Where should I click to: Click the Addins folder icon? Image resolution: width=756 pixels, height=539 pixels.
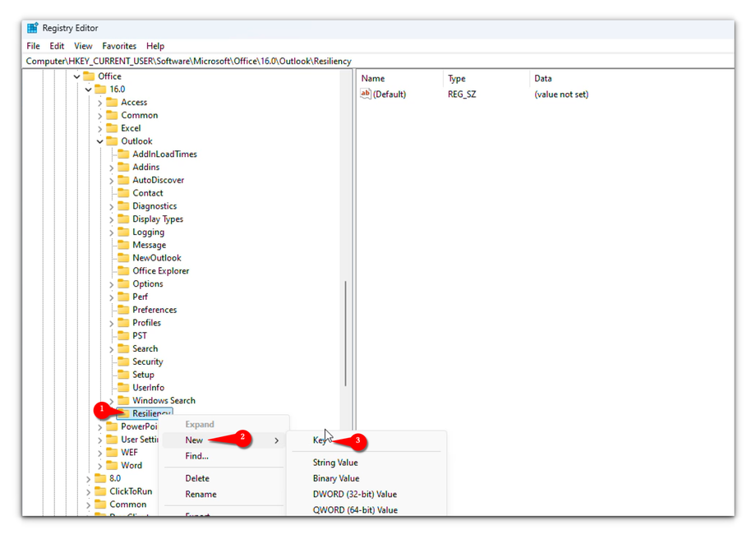(123, 168)
